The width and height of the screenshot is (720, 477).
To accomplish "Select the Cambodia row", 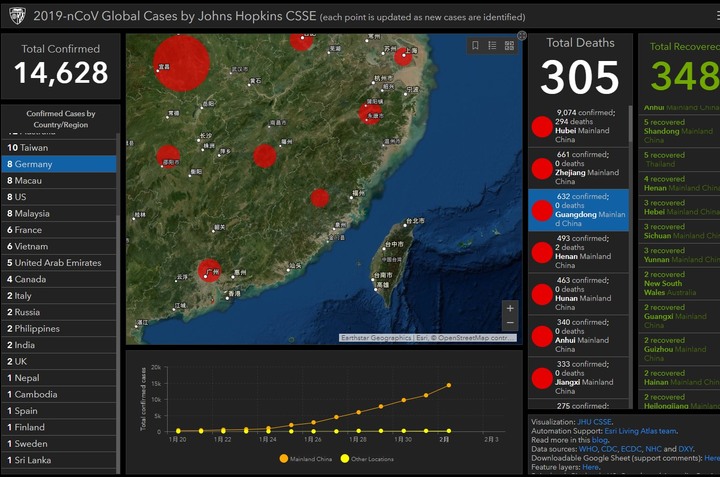I will pos(59,394).
